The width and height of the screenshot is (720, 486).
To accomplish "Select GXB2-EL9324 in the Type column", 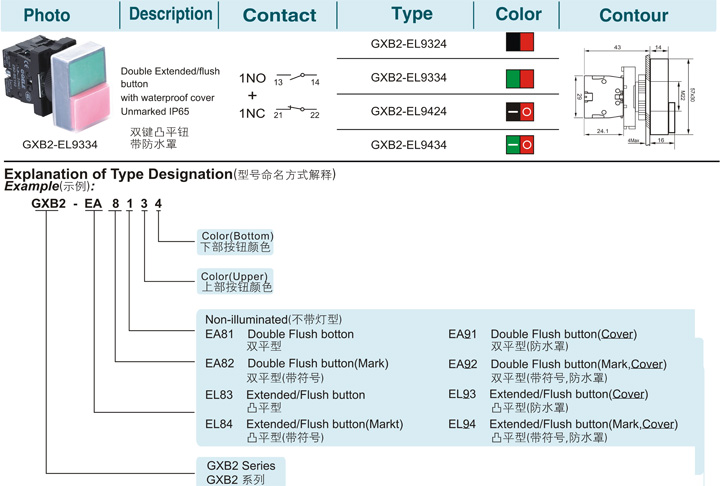I will tap(408, 44).
